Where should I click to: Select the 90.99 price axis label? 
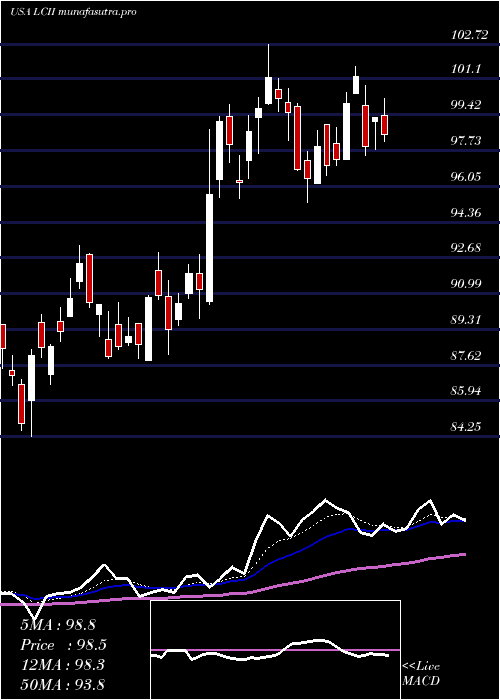[x=466, y=284]
